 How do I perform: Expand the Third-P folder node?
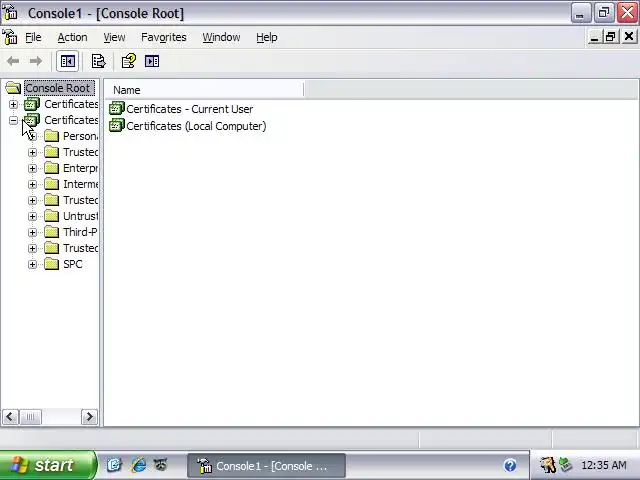coord(32,232)
